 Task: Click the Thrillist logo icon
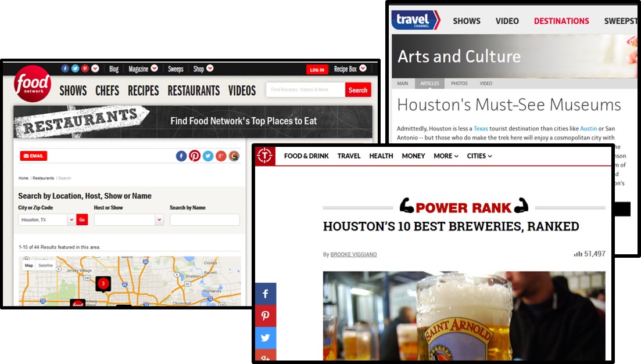pos(265,156)
